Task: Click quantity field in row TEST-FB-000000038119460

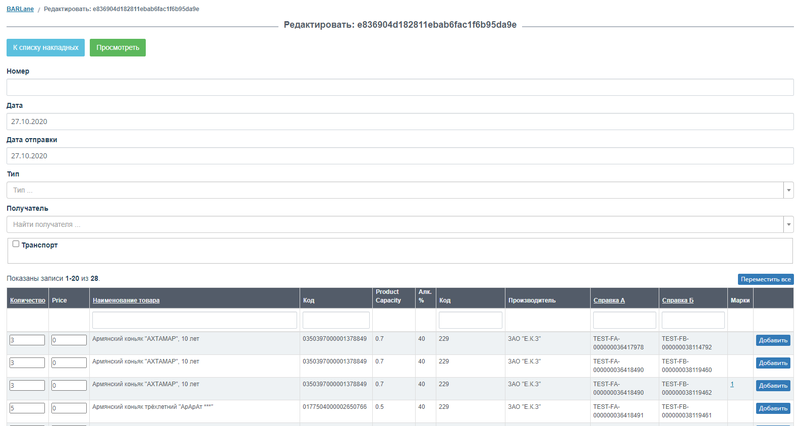Action: pyautogui.click(x=27, y=363)
